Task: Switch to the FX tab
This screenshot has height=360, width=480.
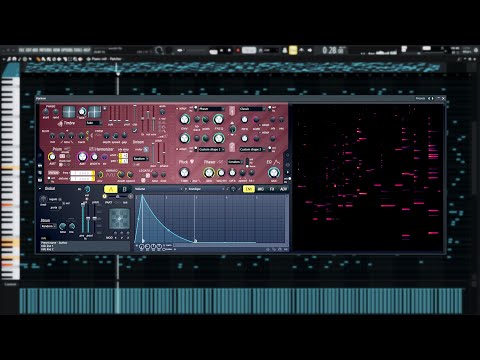Action: 272,189
